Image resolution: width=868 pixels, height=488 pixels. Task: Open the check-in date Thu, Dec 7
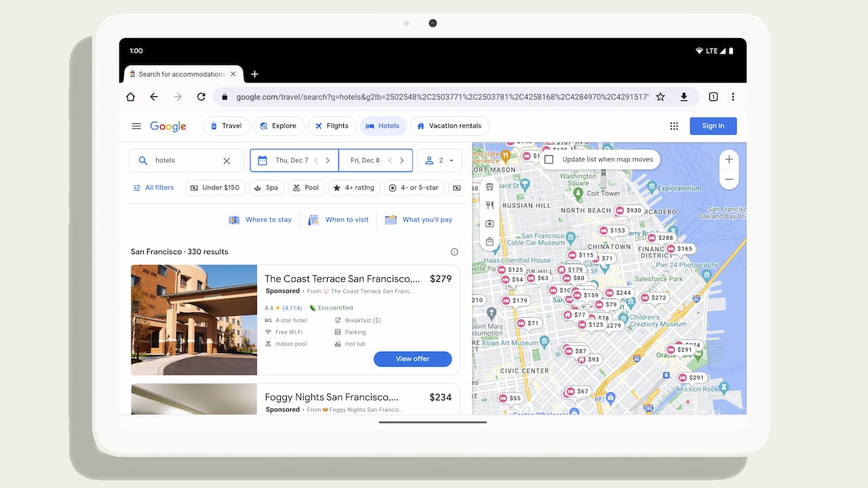point(292,161)
